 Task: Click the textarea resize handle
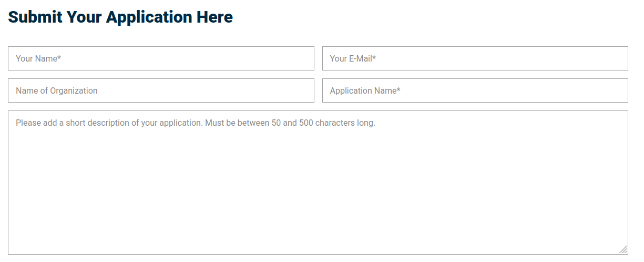[x=623, y=249]
